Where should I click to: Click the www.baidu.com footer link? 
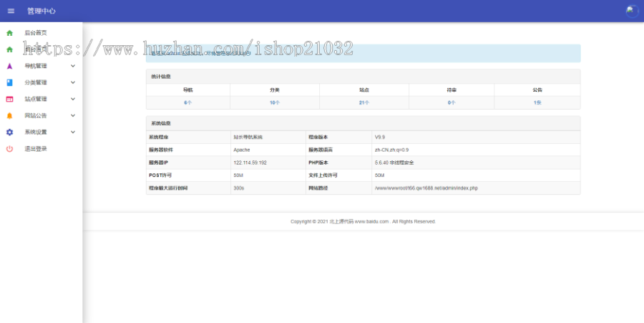pyautogui.click(x=371, y=221)
